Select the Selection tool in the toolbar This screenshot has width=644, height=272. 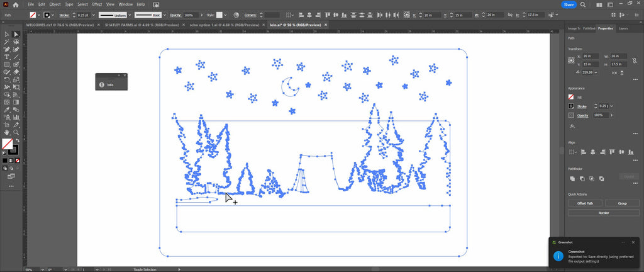tap(7, 35)
